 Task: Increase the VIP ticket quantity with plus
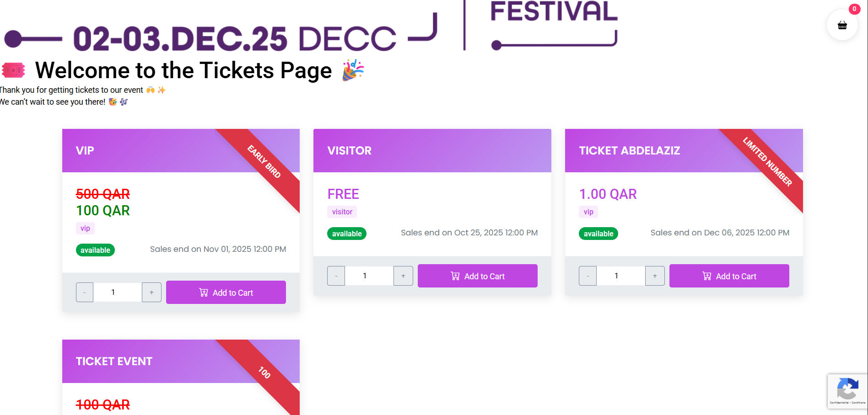151,292
